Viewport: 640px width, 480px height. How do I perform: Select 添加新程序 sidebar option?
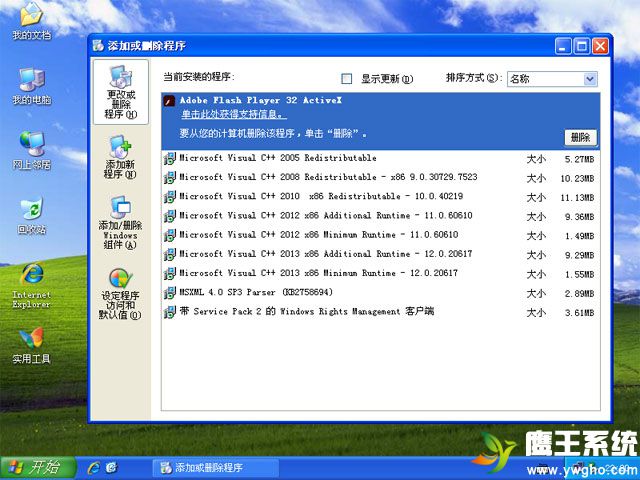120,157
